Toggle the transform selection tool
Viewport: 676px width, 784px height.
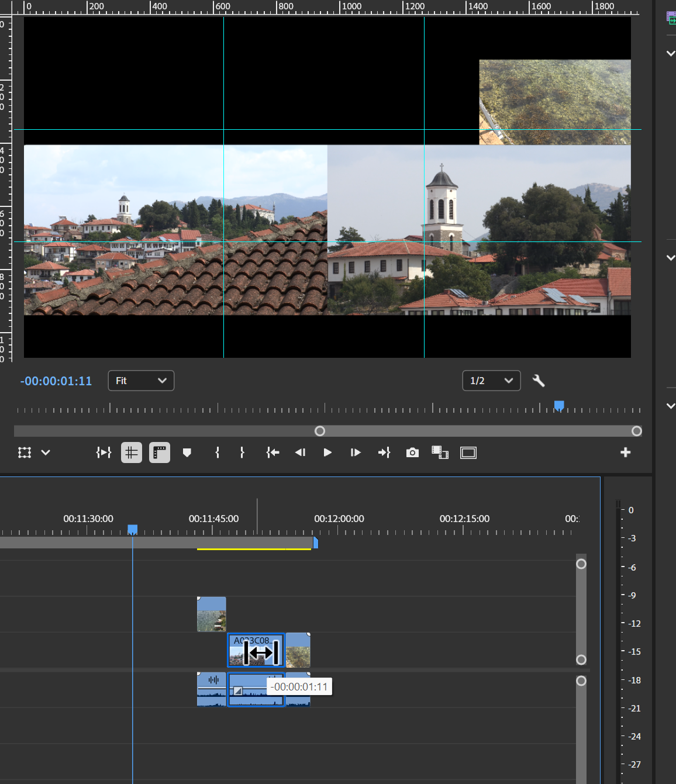[23, 452]
